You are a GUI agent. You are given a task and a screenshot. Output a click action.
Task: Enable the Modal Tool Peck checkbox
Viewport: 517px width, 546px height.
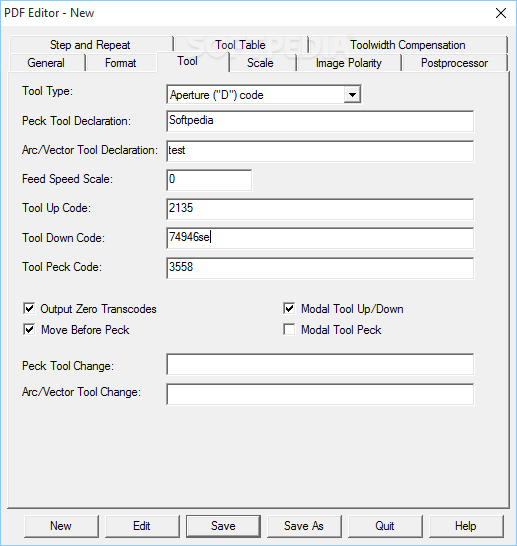289,329
